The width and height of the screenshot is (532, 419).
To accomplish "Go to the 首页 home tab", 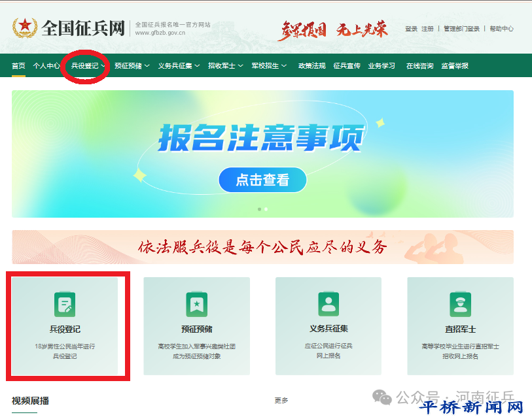I will (18, 65).
